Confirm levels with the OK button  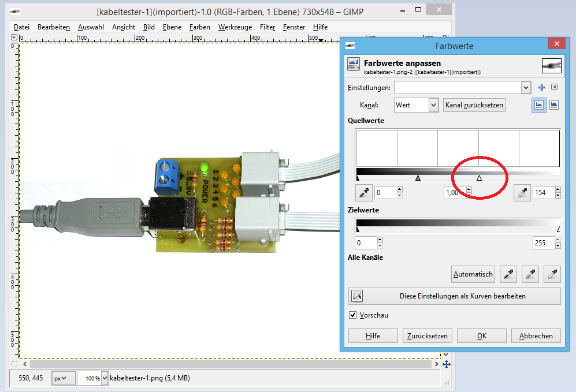482,336
